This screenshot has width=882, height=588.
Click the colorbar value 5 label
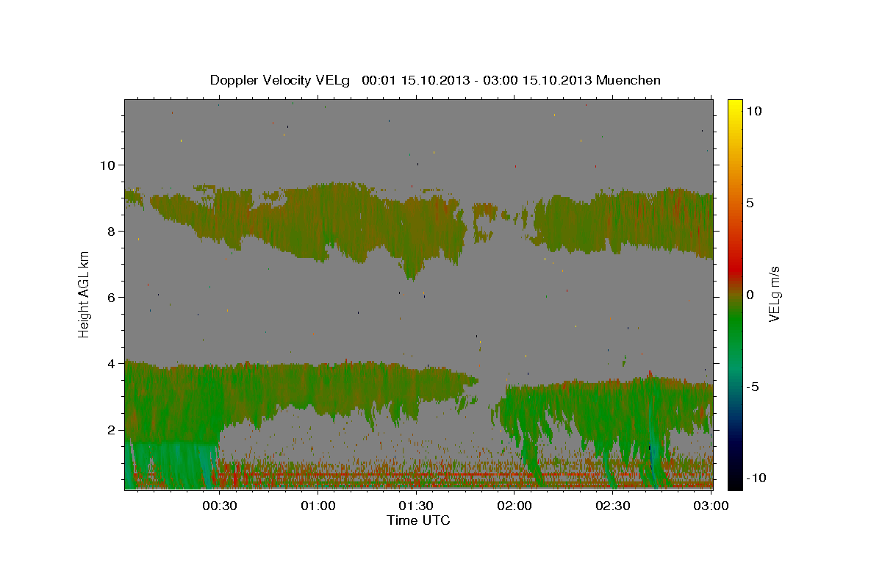(x=750, y=202)
